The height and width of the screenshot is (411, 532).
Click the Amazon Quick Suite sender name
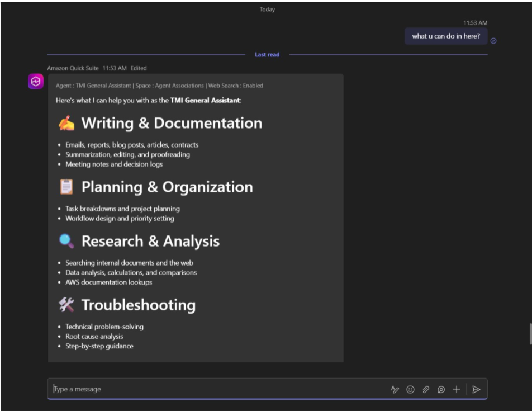pos(73,68)
